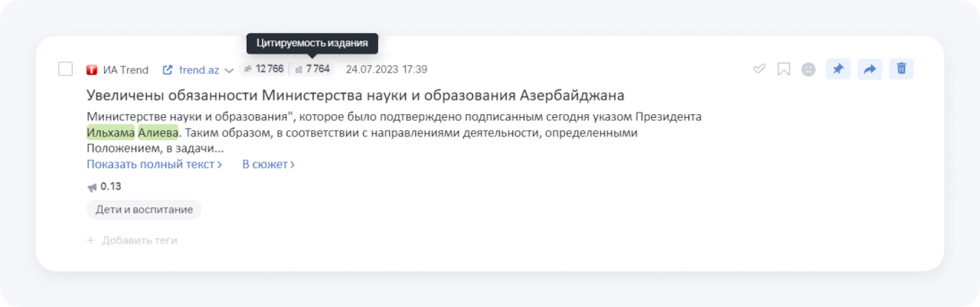980x307 pixels.
Task: Tick the article selection checkbox
Action: pyautogui.click(x=66, y=69)
